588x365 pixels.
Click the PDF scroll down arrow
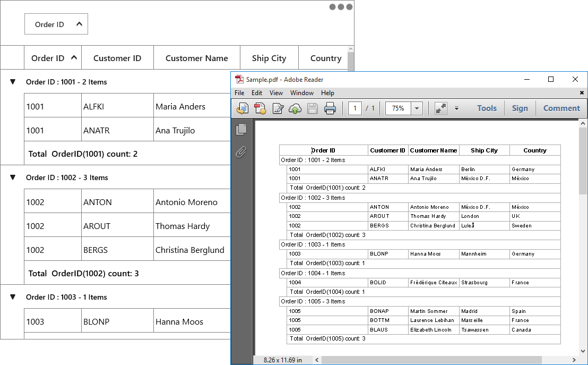pyautogui.click(x=583, y=352)
